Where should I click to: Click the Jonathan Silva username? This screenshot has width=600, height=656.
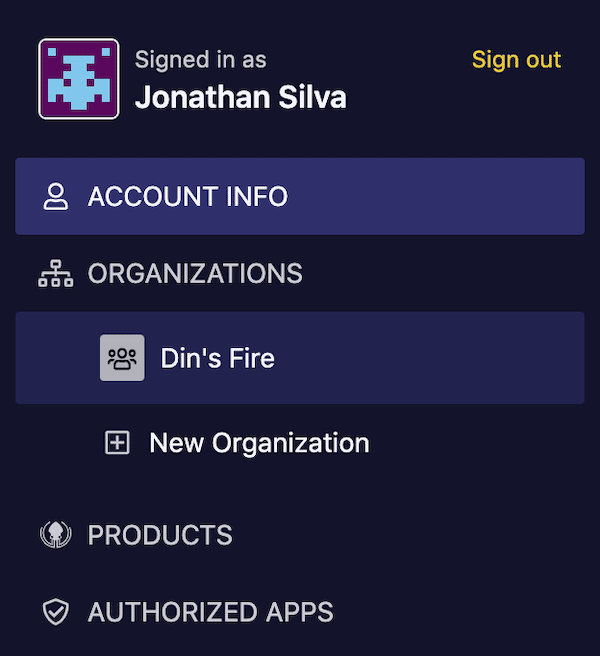240,97
